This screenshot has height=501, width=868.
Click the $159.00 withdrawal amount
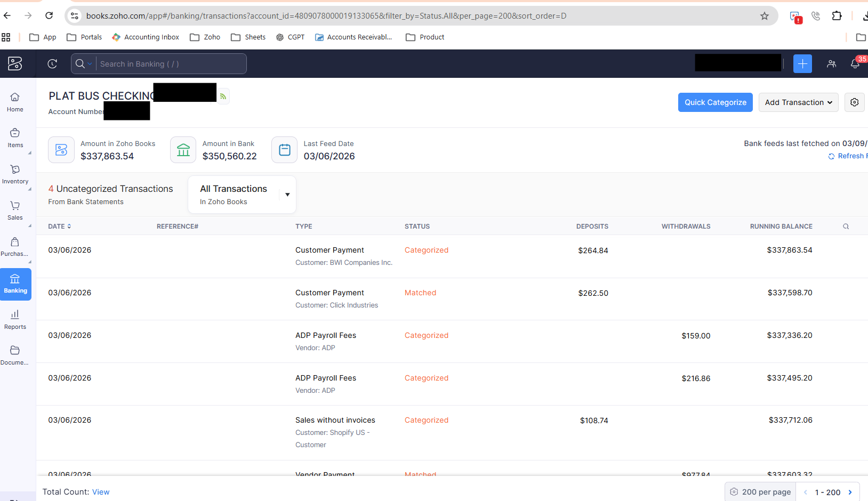point(696,336)
